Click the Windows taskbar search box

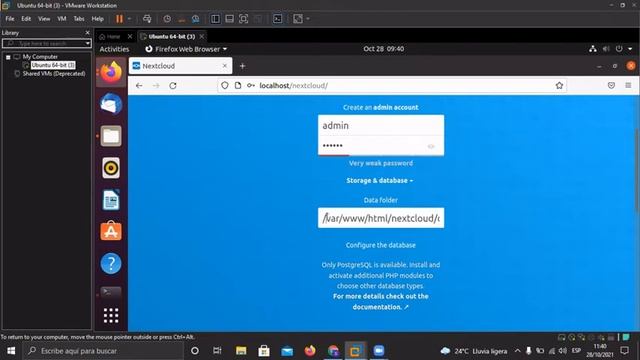pyautogui.click(x=104, y=351)
